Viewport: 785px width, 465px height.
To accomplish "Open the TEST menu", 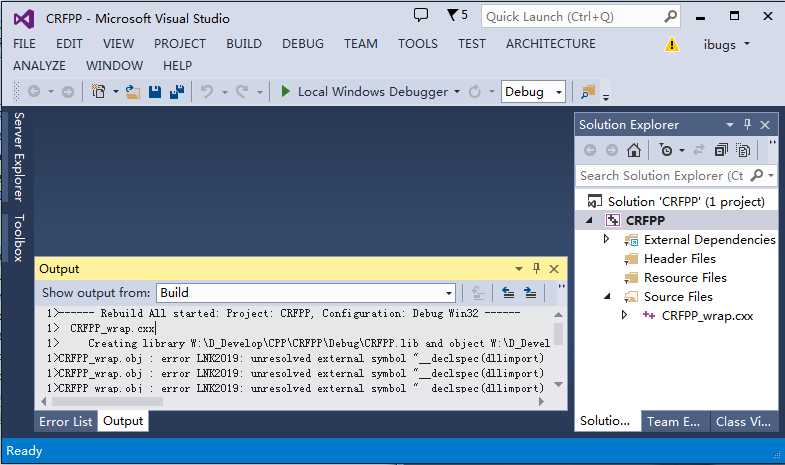I will click(x=472, y=44).
